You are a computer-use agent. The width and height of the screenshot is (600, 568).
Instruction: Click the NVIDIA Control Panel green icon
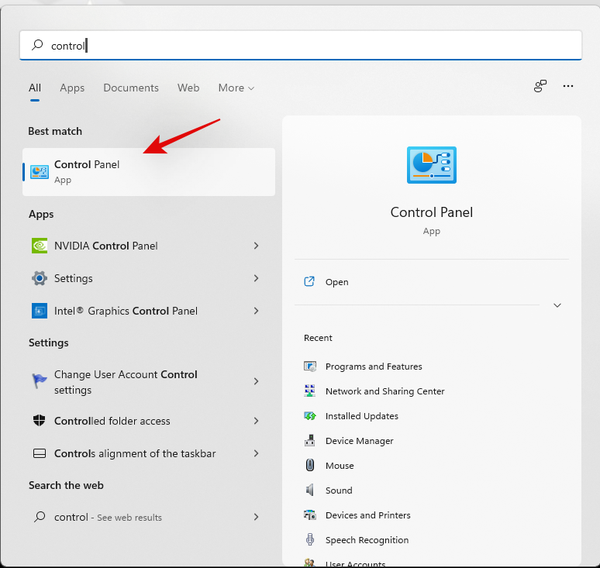pyautogui.click(x=39, y=246)
